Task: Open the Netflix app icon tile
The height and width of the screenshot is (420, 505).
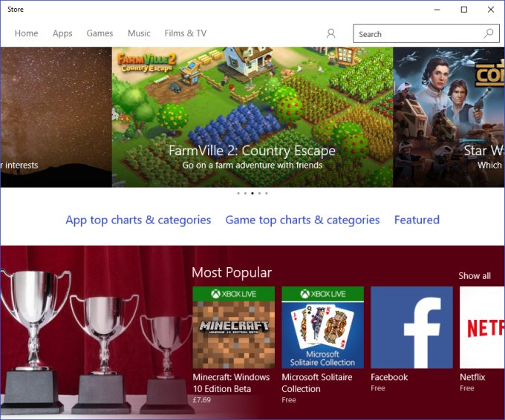Action: (482, 327)
